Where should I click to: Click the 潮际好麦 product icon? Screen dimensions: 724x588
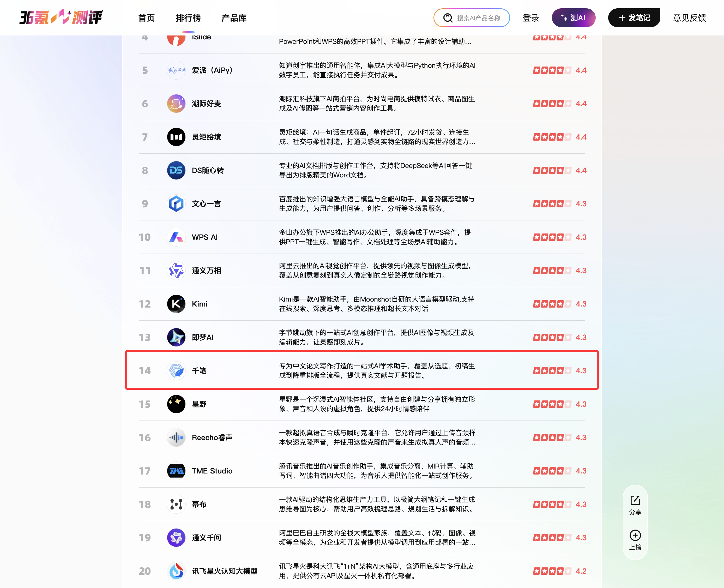176,104
